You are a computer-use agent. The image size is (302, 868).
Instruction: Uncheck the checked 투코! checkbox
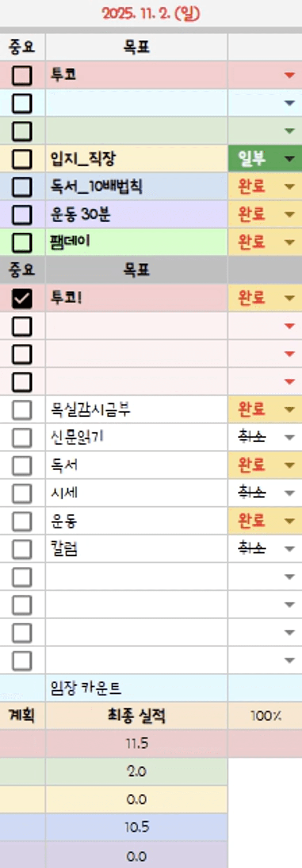point(22,298)
